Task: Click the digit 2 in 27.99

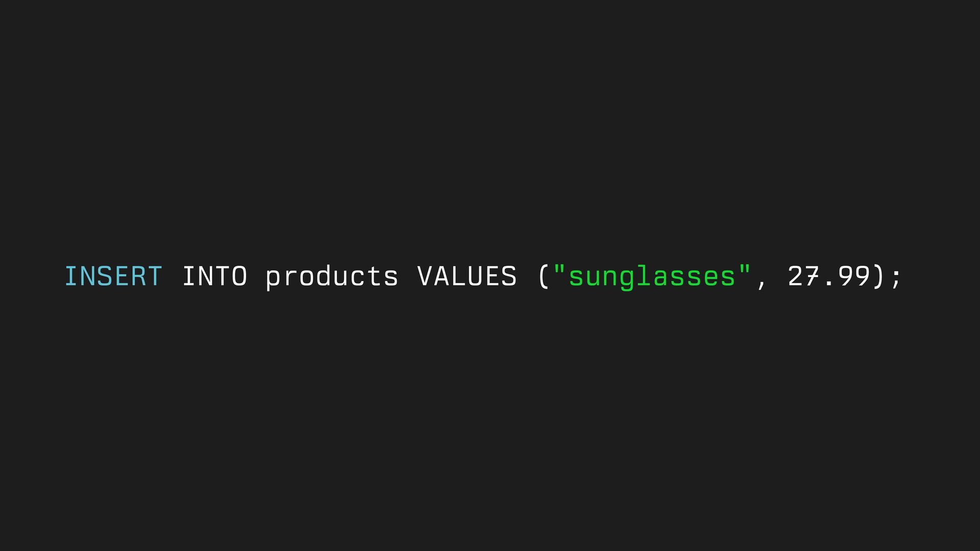Action: click(x=795, y=277)
